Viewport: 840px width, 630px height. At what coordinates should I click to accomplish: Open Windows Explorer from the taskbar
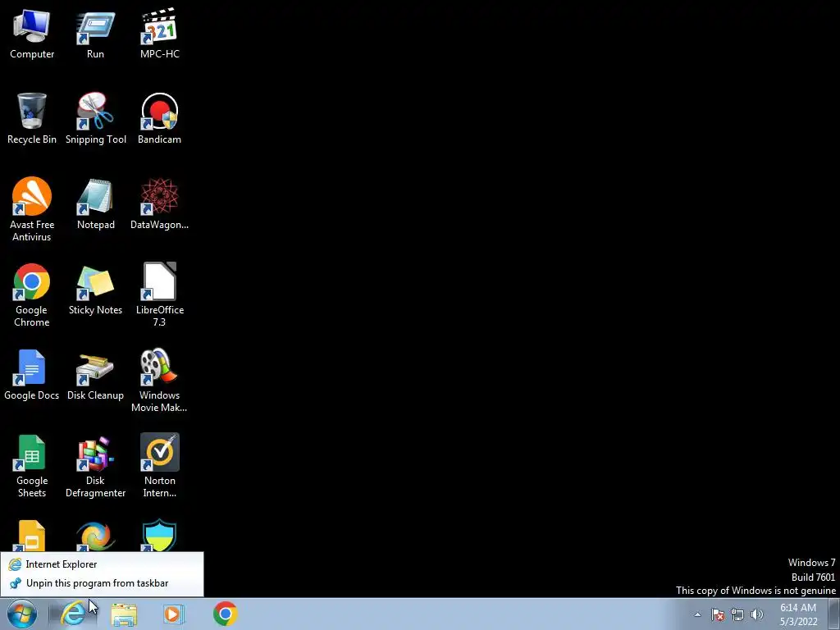[124, 614]
